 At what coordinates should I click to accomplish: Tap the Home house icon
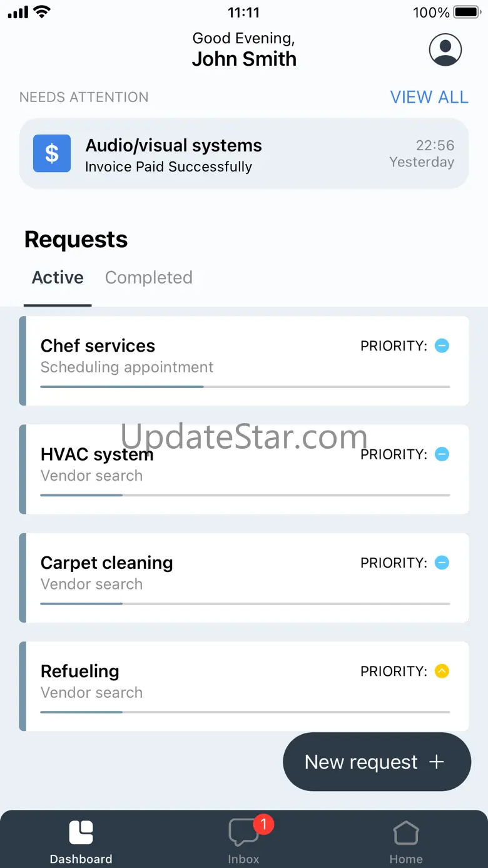point(406,833)
